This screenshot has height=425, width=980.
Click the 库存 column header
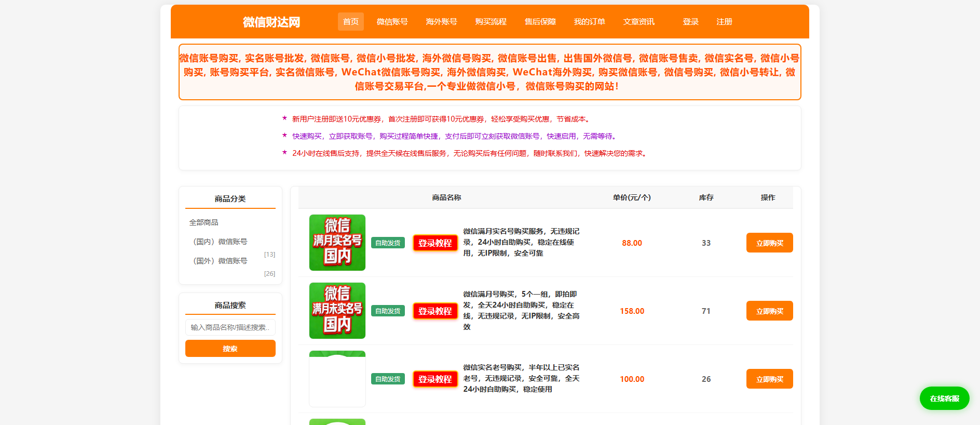(706, 197)
